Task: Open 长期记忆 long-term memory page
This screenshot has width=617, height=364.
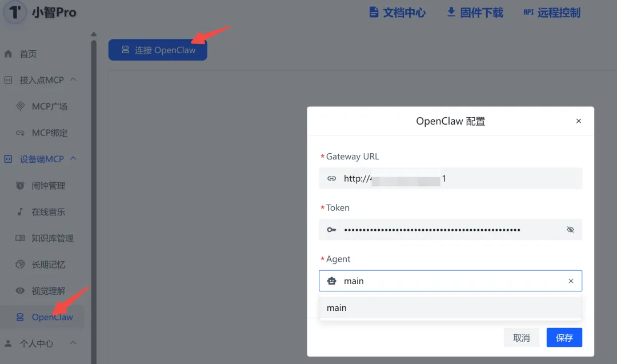Action: pos(49,265)
